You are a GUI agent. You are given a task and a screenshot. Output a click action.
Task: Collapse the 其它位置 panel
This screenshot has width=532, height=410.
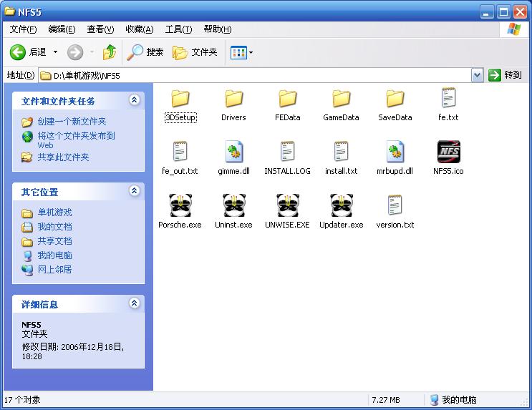135,190
